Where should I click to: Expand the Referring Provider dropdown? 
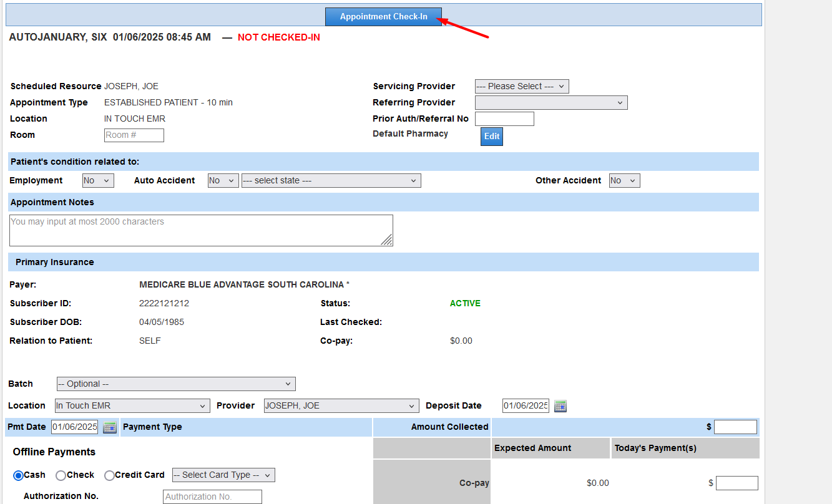(551, 103)
